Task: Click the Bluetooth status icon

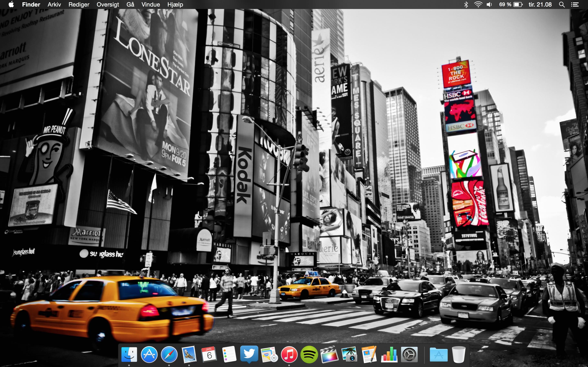Action: (x=466, y=4)
